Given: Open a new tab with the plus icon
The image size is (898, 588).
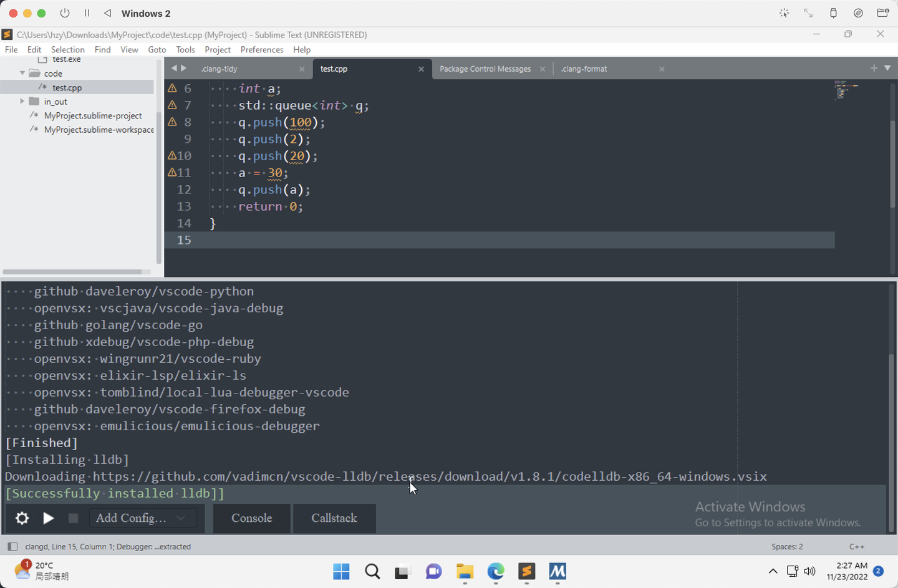Looking at the screenshot, I should click(x=874, y=69).
